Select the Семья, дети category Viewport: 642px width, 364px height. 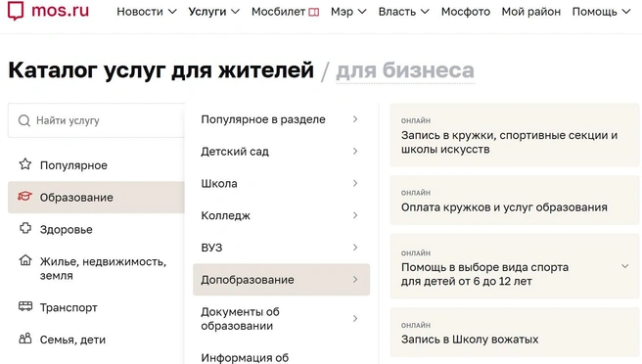point(96,340)
